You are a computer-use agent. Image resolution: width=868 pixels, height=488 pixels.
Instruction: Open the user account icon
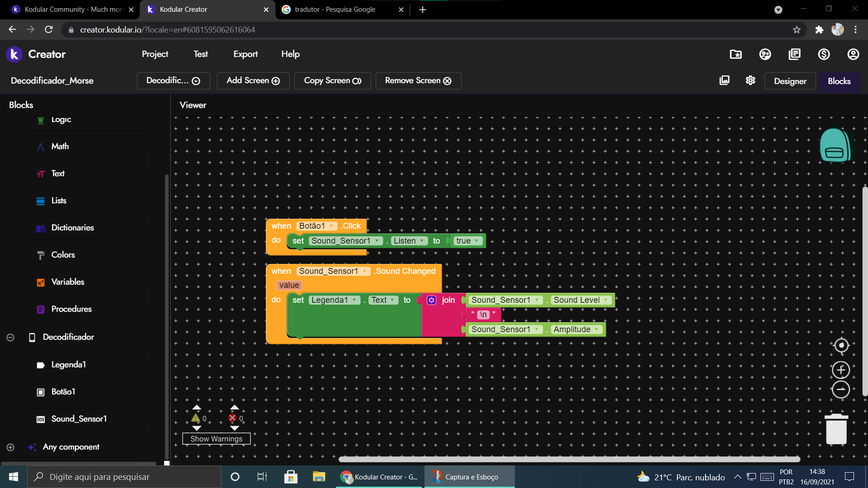(x=853, y=54)
